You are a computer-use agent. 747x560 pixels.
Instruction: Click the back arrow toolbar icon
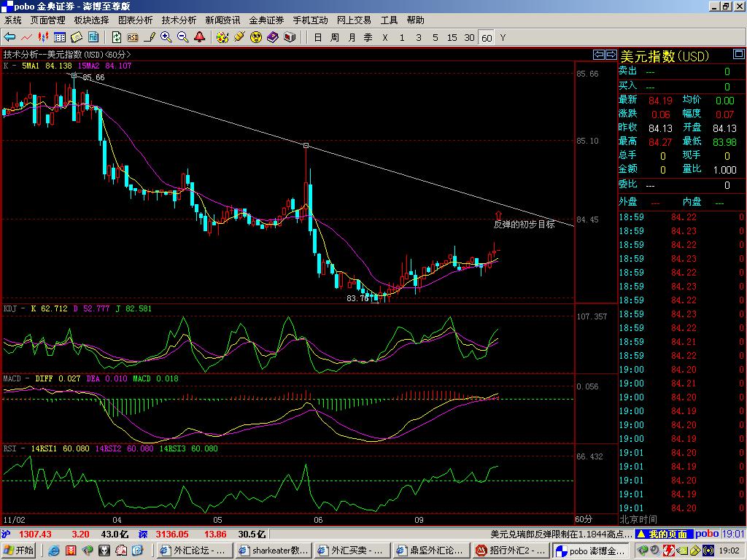tap(10, 37)
